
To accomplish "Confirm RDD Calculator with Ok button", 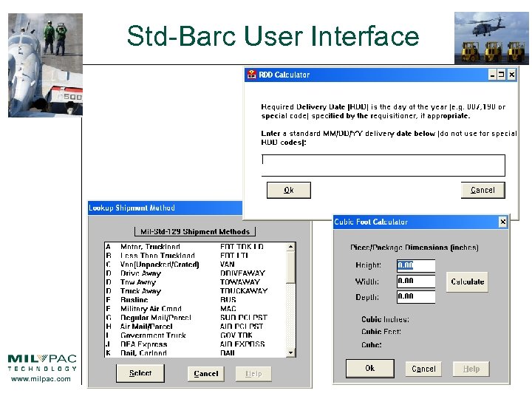I will click(289, 190).
